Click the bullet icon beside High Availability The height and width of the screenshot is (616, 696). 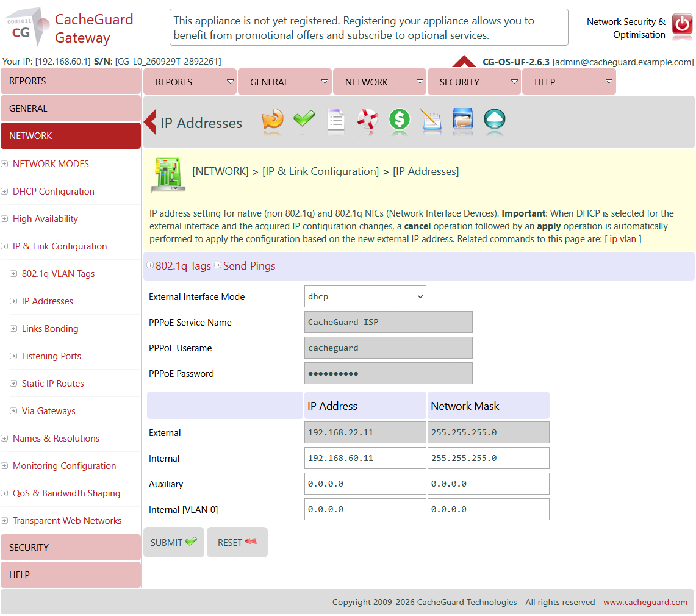4,219
